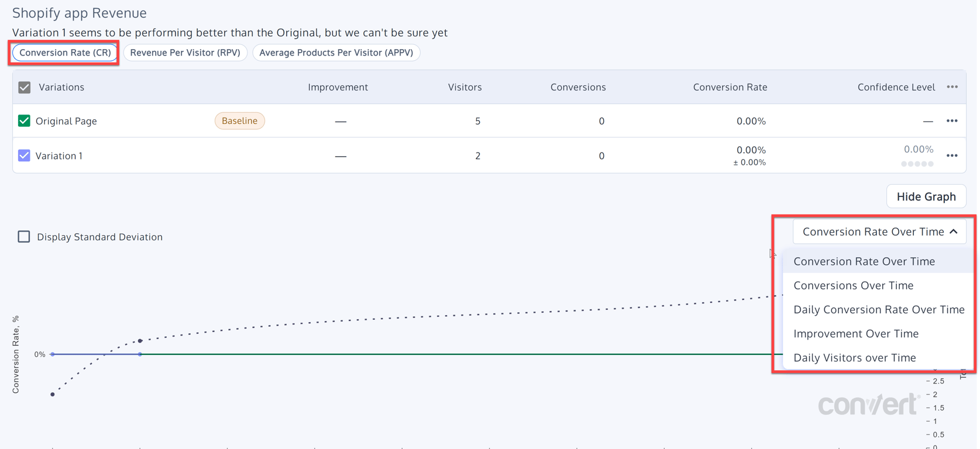Uncheck the Variation 1 checkbox
This screenshot has height=449, width=980.
pos(24,156)
